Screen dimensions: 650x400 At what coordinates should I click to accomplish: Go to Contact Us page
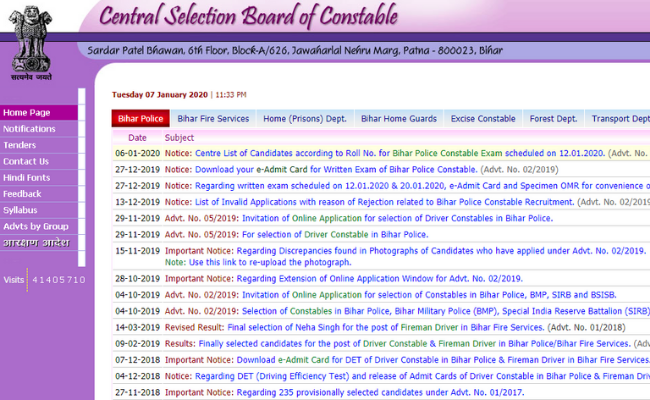tap(26, 161)
